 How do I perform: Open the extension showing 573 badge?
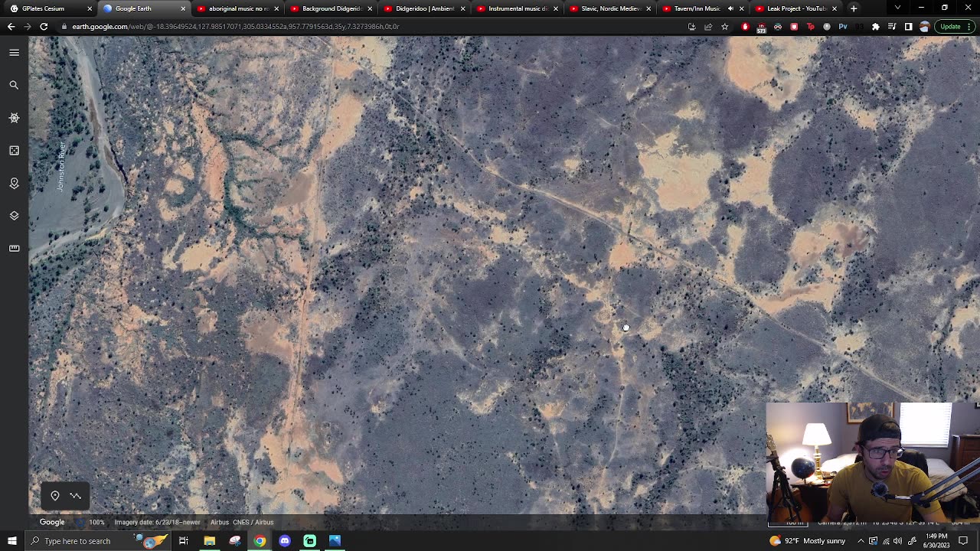pyautogui.click(x=761, y=28)
